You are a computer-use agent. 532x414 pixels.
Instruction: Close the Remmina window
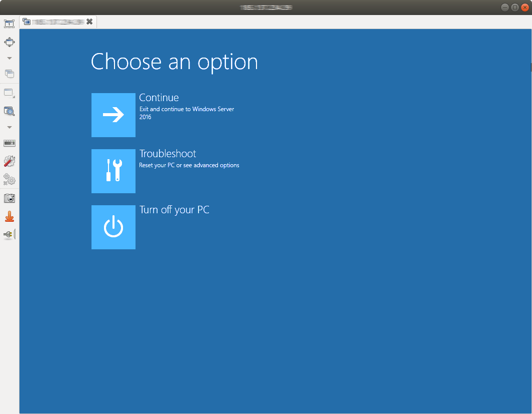pos(525,8)
